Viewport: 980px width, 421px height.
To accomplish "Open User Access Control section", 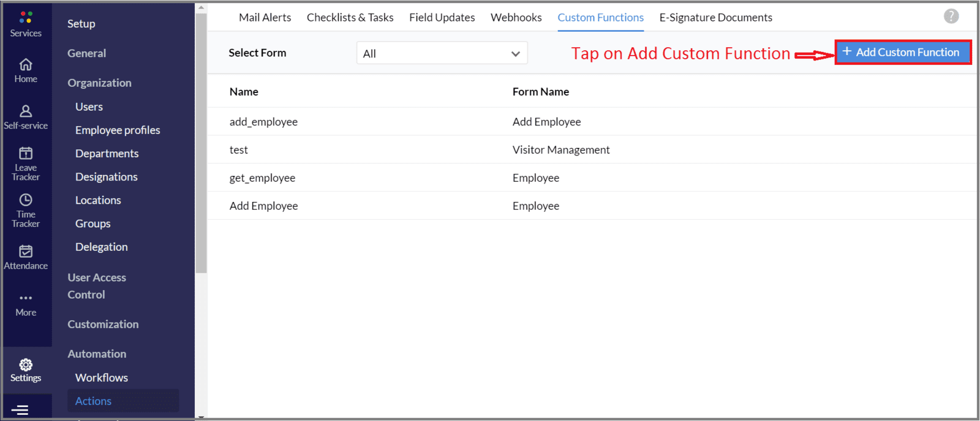I will click(97, 286).
